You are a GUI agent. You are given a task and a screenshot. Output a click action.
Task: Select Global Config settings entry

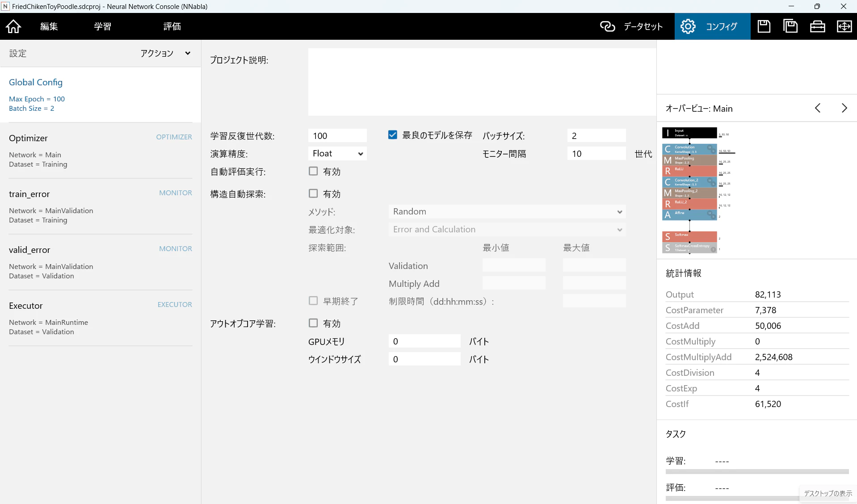coord(101,94)
